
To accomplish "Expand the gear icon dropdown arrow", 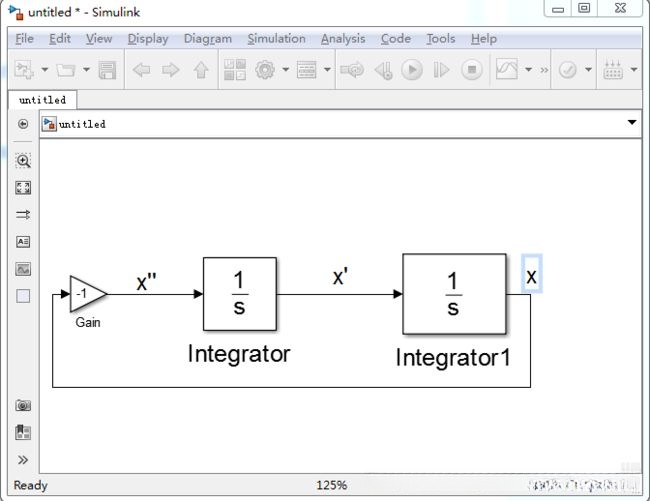I will coord(286,69).
